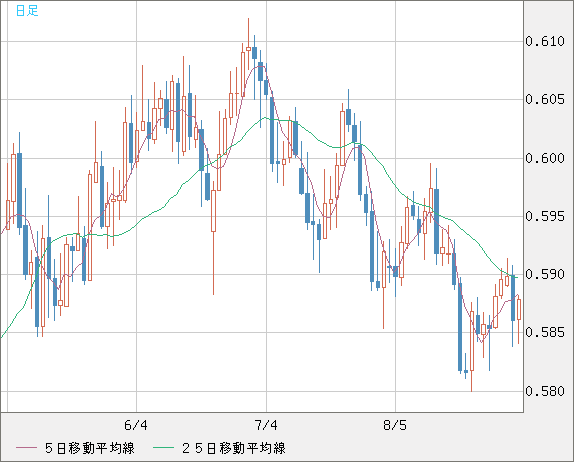Select the 0.580 price axis label
574x462 pixels.
click(545, 391)
